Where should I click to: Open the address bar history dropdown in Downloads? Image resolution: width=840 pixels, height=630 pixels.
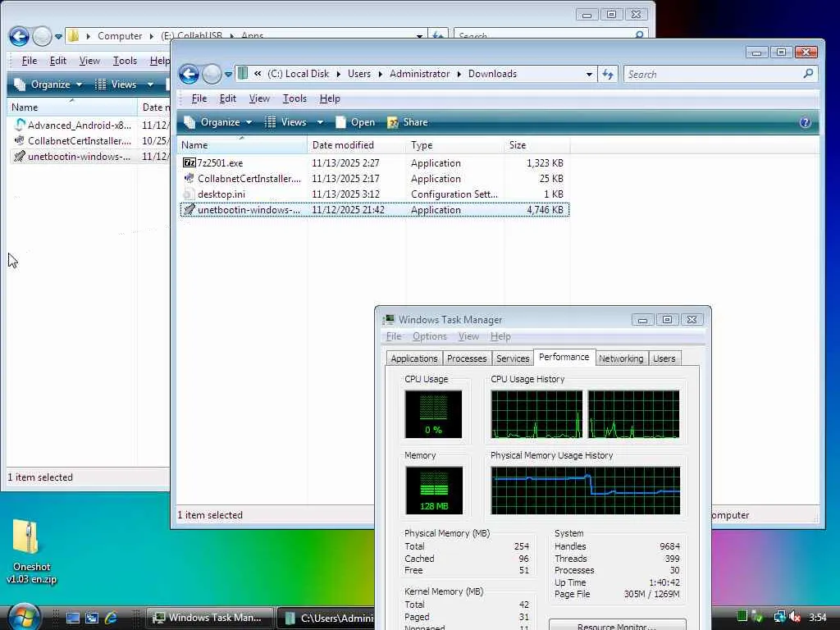click(589, 74)
